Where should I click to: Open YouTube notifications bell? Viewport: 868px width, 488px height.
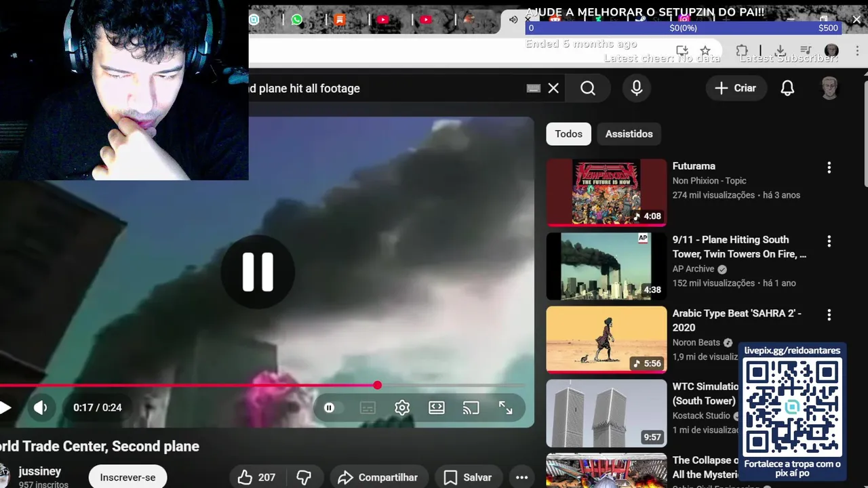[x=787, y=88]
